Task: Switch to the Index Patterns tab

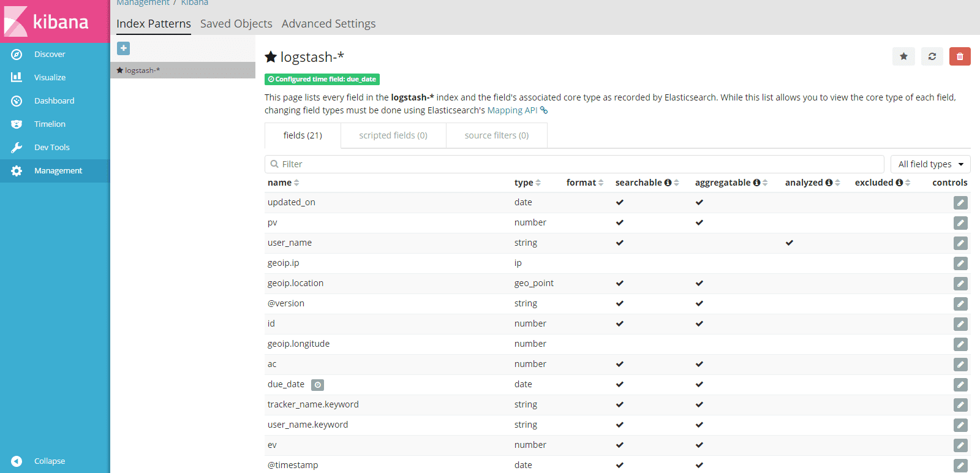Action: click(x=154, y=24)
